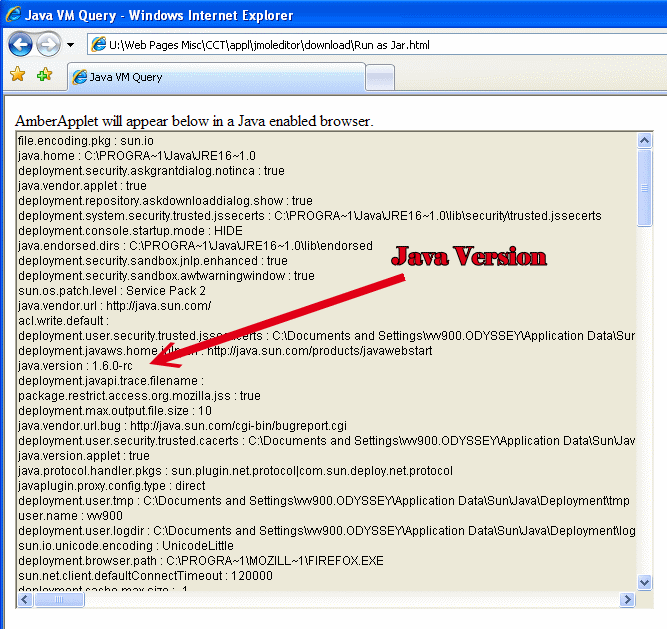Click vertical scrollbar up arrow

[x=644, y=140]
